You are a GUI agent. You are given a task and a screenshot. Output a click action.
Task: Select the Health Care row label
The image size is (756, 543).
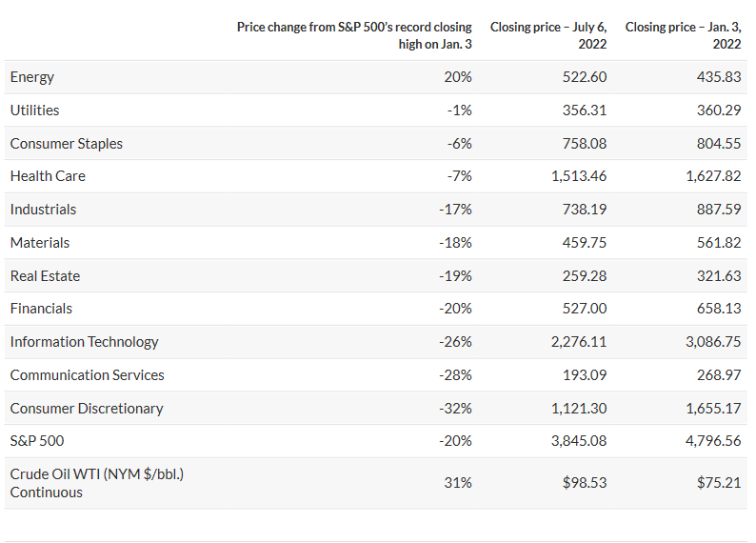[x=48, y=176]
